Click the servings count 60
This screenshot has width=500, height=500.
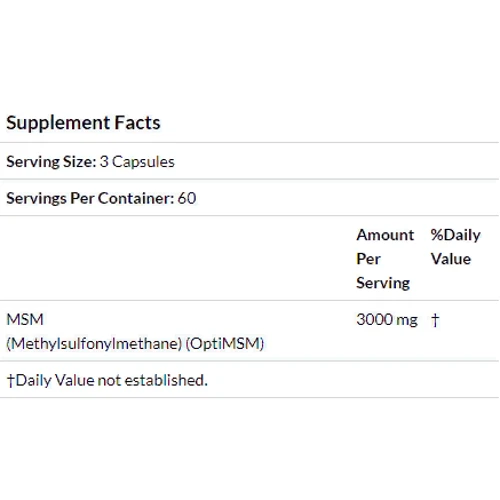[187, 198]
